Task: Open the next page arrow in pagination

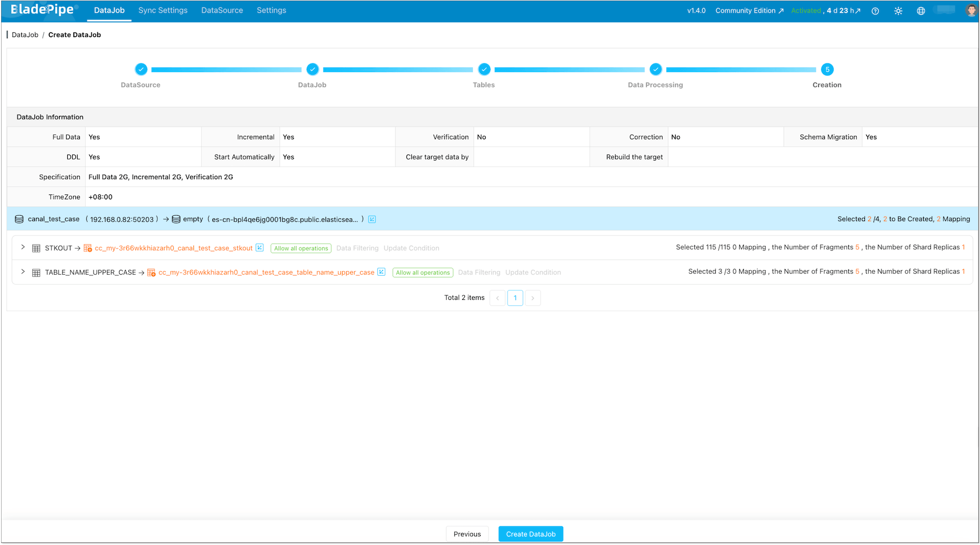Action: [x=533, y=298]
